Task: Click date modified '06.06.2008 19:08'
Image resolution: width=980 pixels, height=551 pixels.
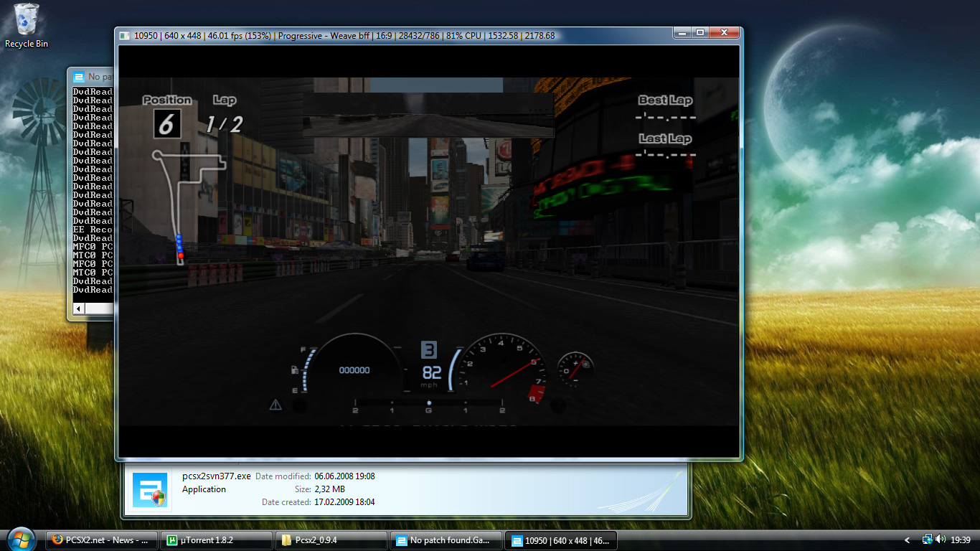Action: pyautogui.click(x=344, y=476)
